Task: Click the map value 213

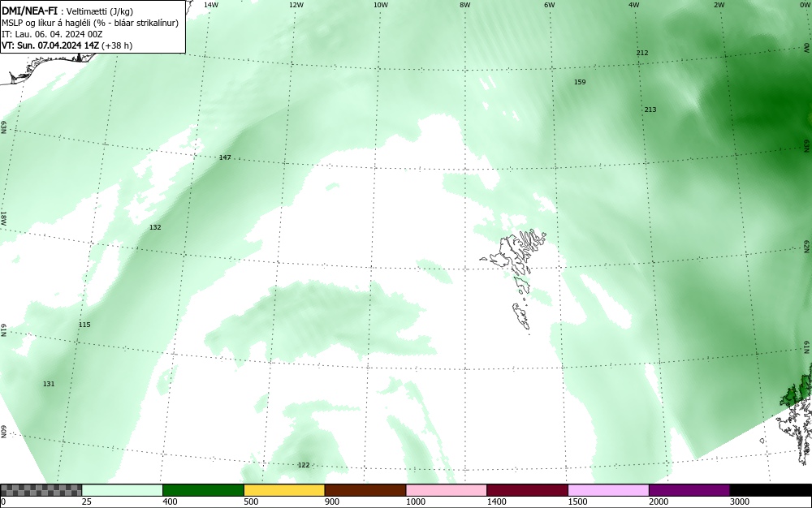Action: click(650, 110)
